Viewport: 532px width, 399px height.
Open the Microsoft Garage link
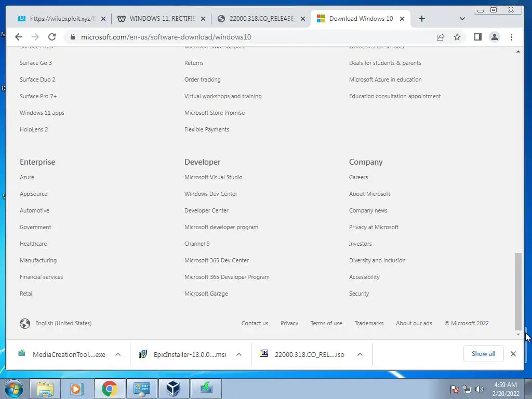click(x=206, y=294)
